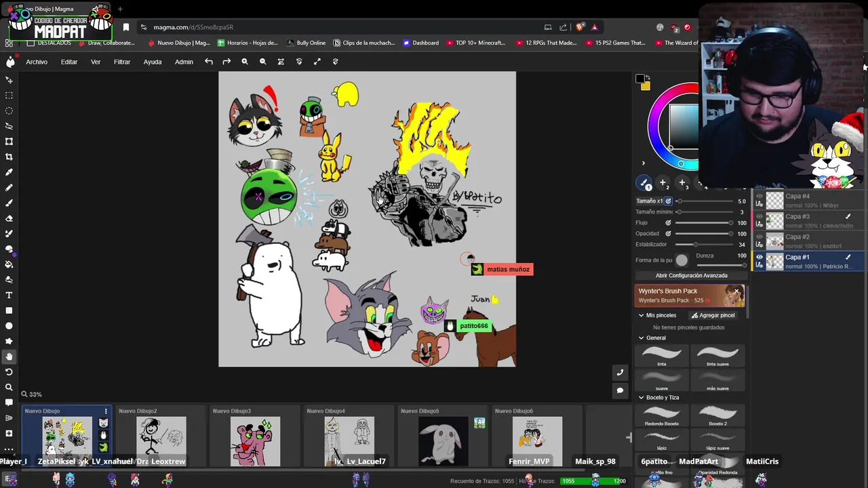Select the transform tool
The width and height of the screenshot is (868, 488).
[9, 141]
